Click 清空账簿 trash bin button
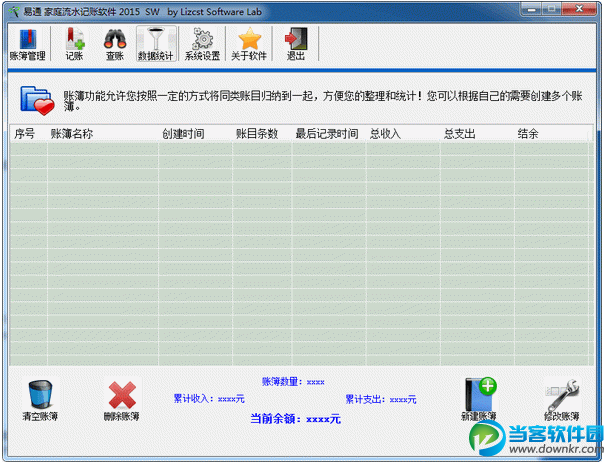Image resolution: width=605 pixels, height=463 pixels. tap(40, 400)
